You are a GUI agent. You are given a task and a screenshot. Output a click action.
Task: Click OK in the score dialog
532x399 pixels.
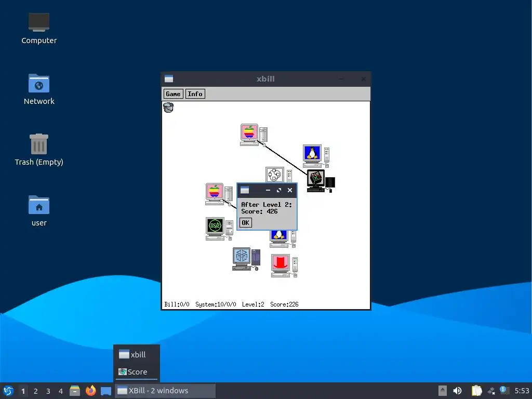(245, 223)
